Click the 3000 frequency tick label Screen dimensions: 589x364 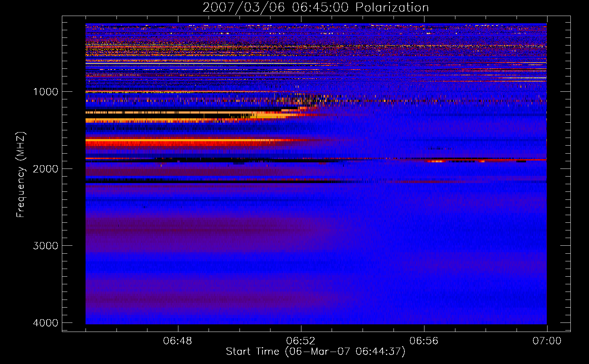46,246
